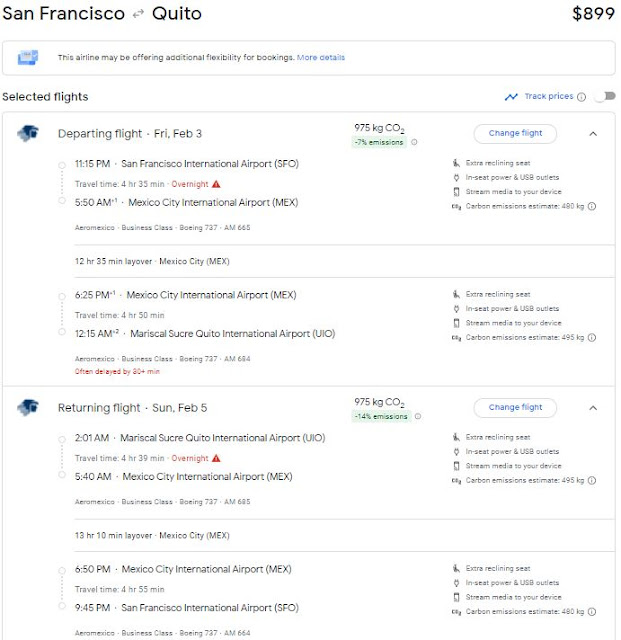Click info icon next to -7% emissions
This screenshot has width=621, height=640.
411,143
